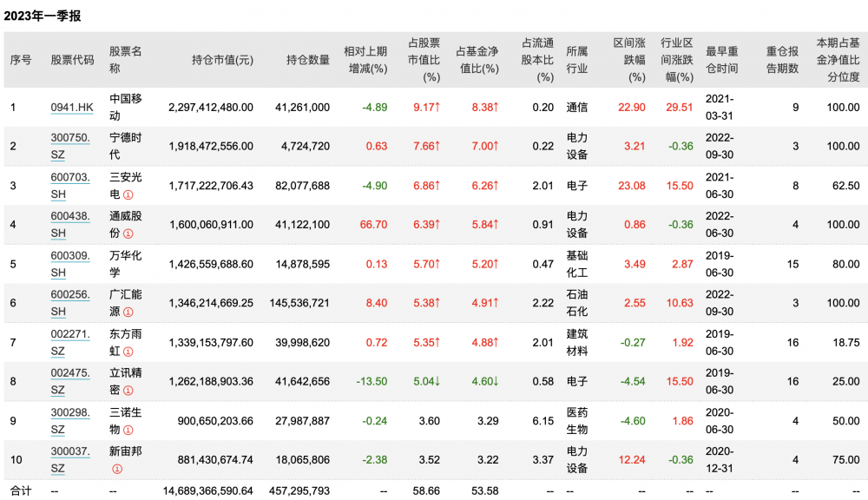Select stock name 宁德时代
The image size is (868, 500).
pos(126,146)
